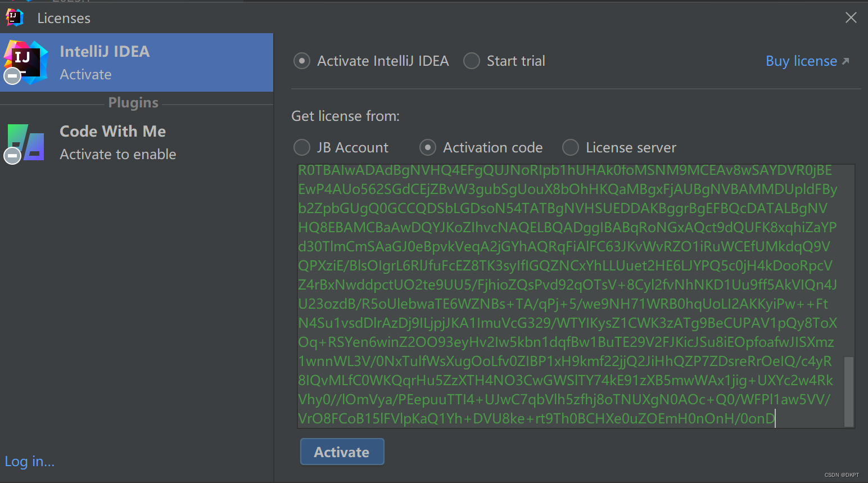The height and width of the screenshot is (483, 868).
Task: Open the Buy license link
Action: point(801,61)
